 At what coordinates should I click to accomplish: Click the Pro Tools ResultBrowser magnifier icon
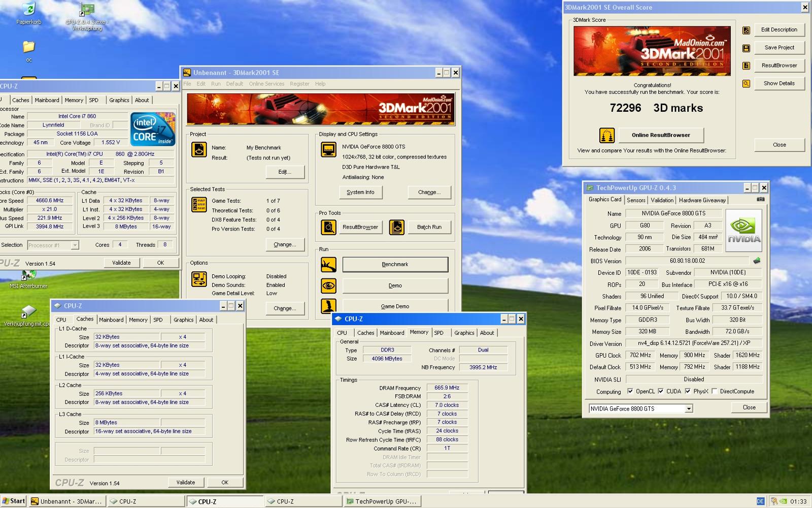tap(328, 227)
